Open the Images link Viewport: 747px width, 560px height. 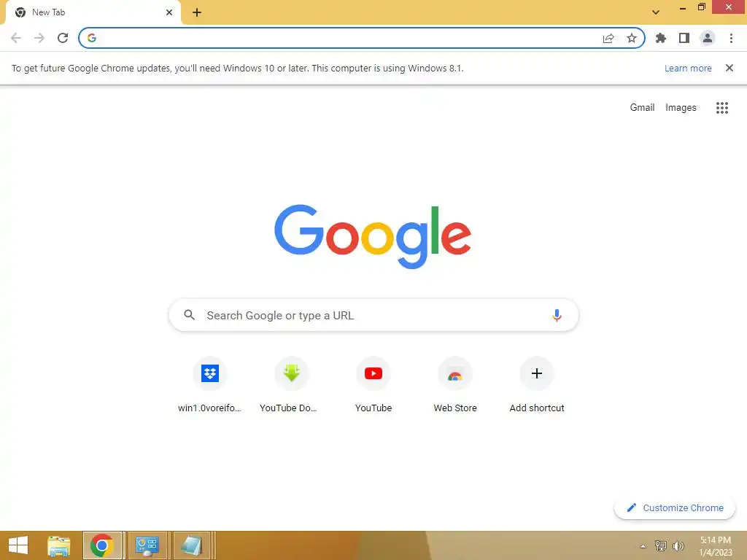[x=681, y=108]
